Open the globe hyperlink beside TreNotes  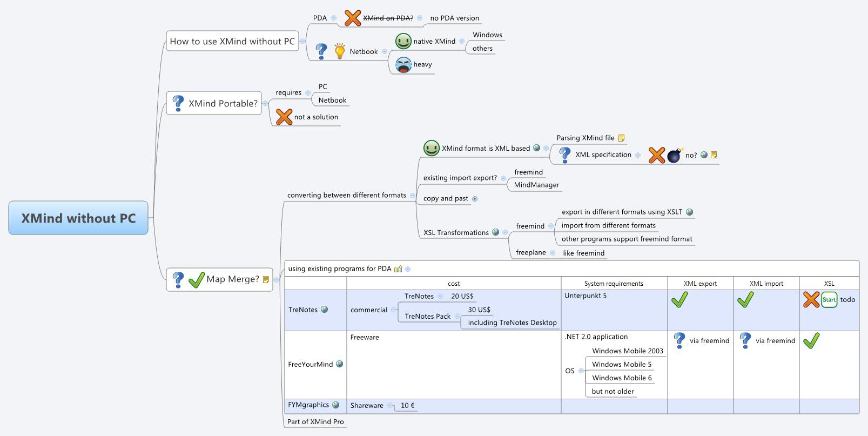pos(325,310)
